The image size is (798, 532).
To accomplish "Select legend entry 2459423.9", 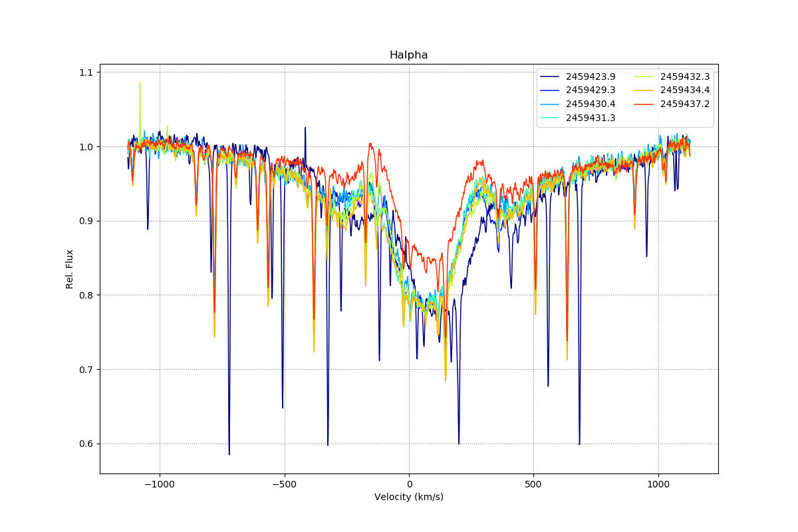I will (590, 76).
